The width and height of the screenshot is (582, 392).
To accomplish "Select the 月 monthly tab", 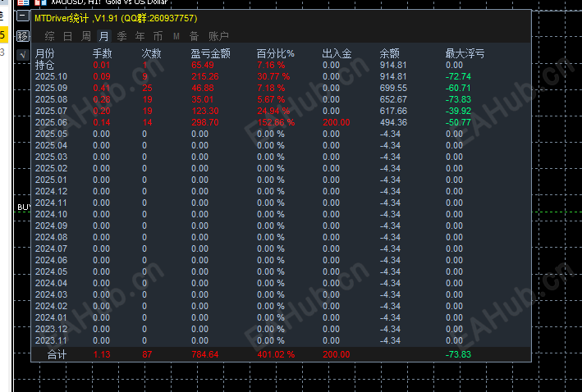I will (104, 36).
